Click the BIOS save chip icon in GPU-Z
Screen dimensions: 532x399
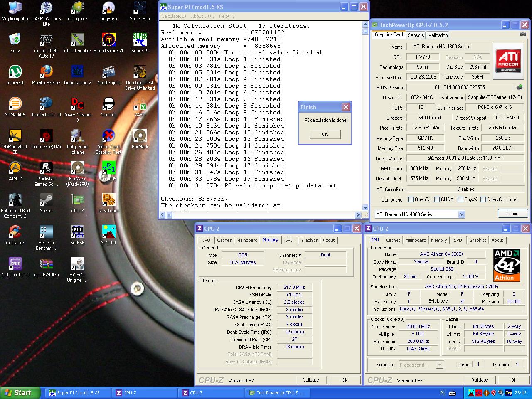(x=520, y=87)
